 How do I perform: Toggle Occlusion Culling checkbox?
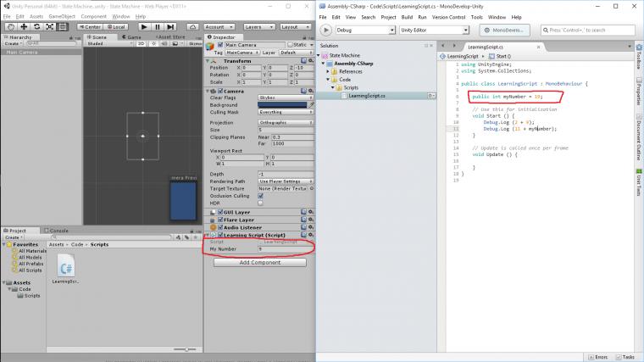pyautogui.click(x=260, y=196)
